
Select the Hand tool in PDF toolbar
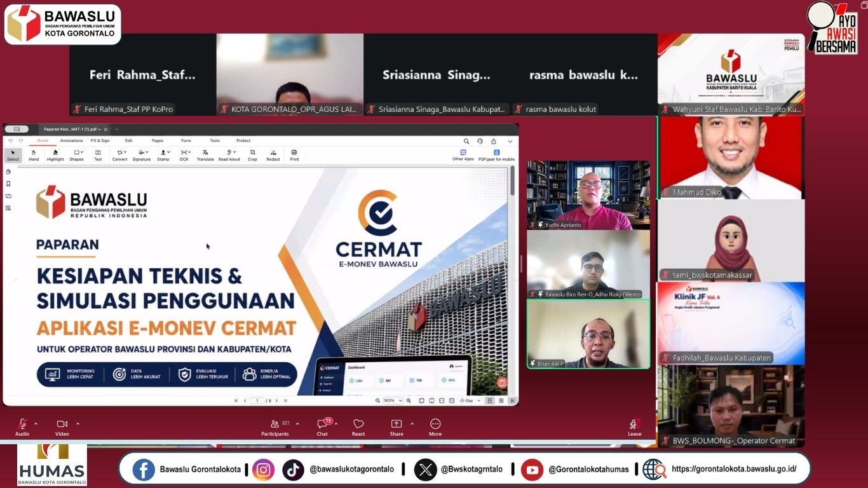(x=34, y=155)
